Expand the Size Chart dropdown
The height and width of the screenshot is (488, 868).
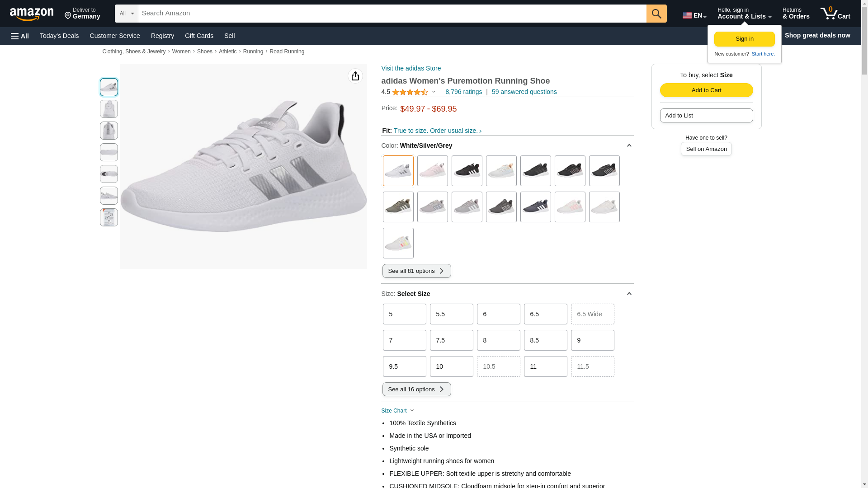[x=398, y=411]
